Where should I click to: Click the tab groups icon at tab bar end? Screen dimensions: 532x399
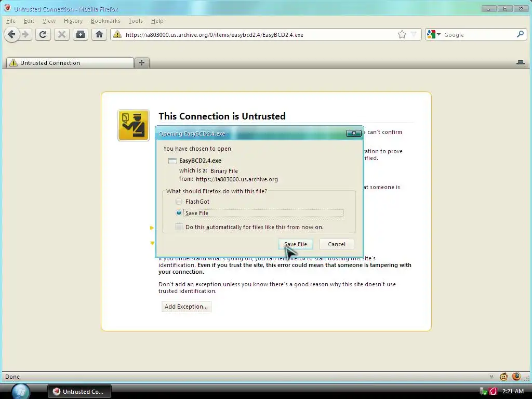tap(521, 62)
